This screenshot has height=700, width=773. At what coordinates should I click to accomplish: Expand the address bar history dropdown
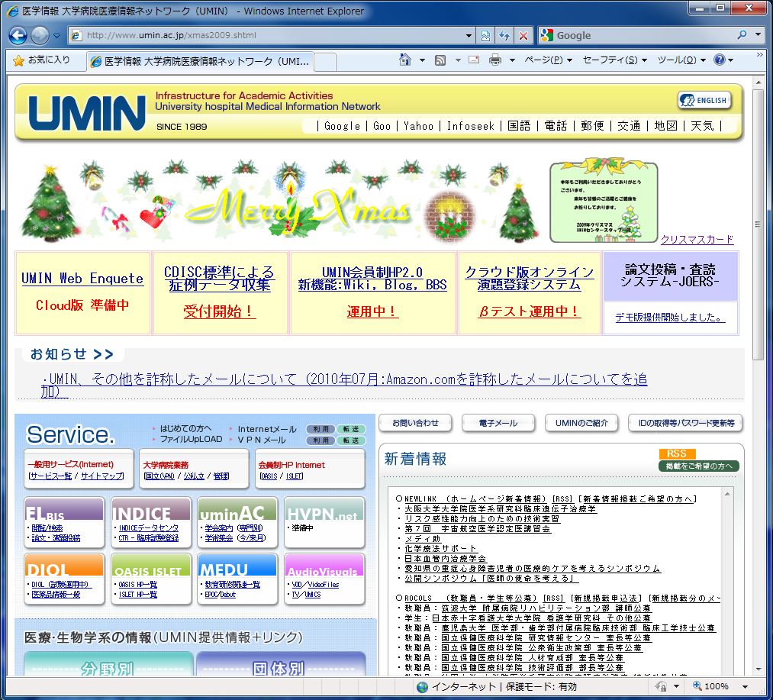[x=469, y=36]
